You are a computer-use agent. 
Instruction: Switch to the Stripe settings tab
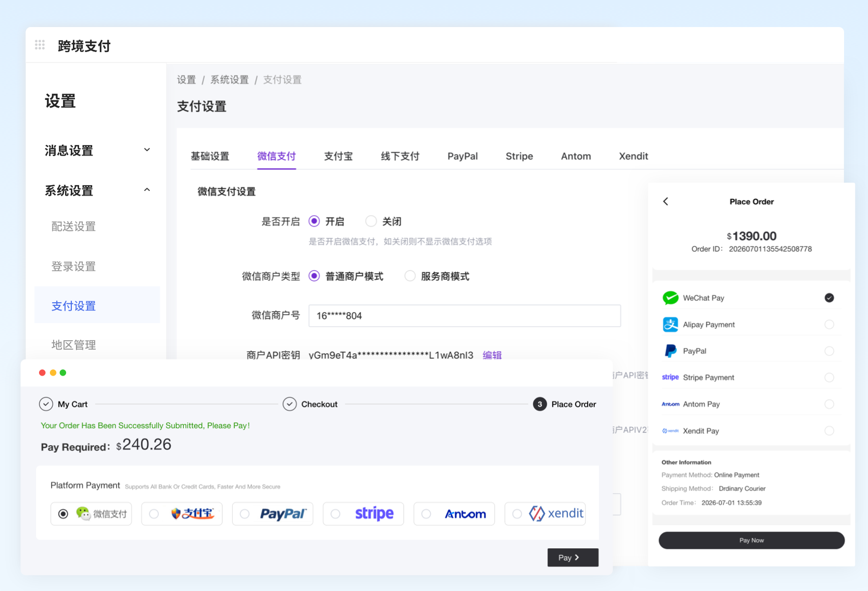(519, 156)
